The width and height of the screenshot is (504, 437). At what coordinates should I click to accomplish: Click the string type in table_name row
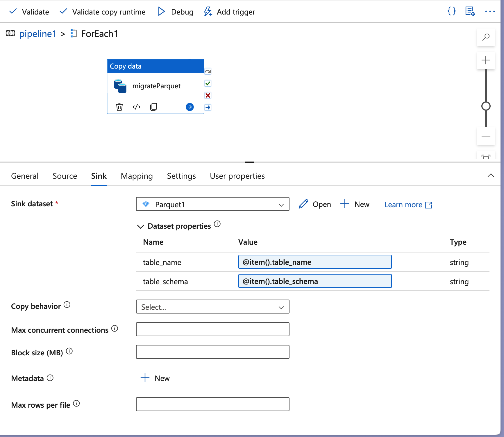click(x=459, y=263)
